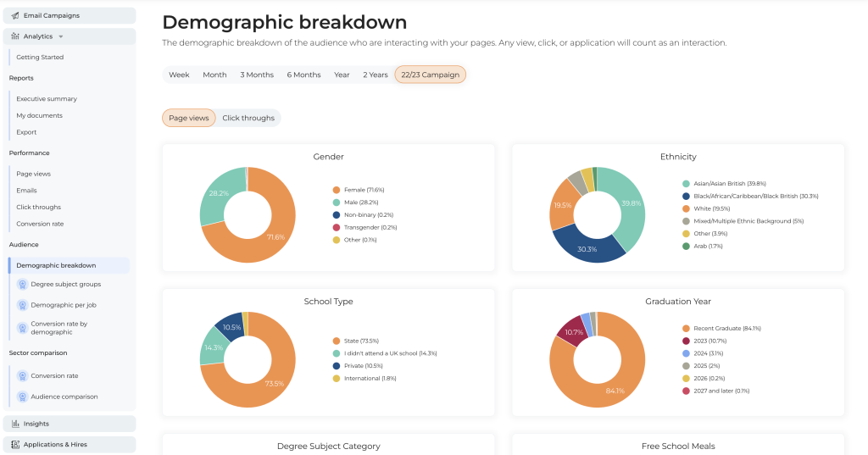Click the badge icon beside Degree subject groups

tap(22, 285)
